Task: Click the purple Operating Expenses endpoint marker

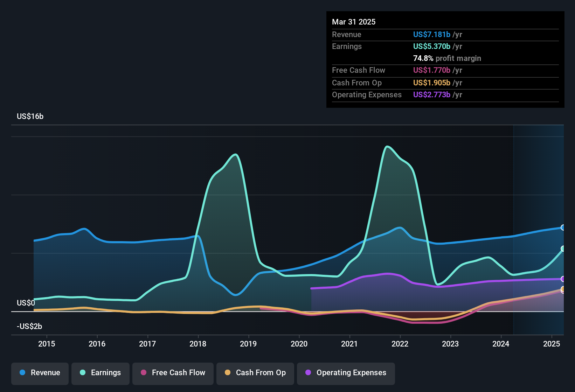Action: click(563, 279)
